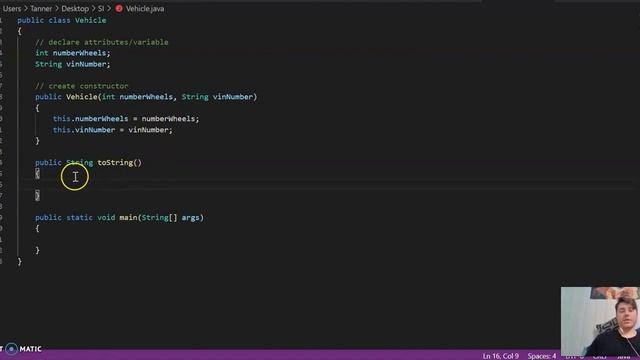Image resolution: width=640 pixels, height=360 pixels.
Task: Click the highlighted closing brace of toString
Action: pyautogui.click(x=38, y=196)
